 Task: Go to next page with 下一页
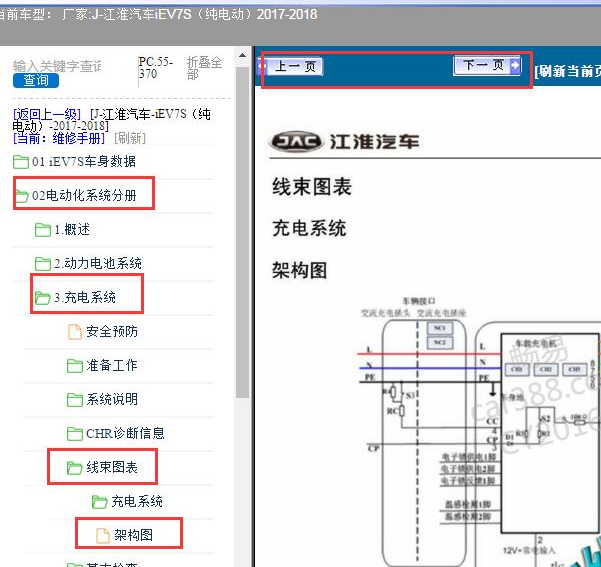[487, 66]
